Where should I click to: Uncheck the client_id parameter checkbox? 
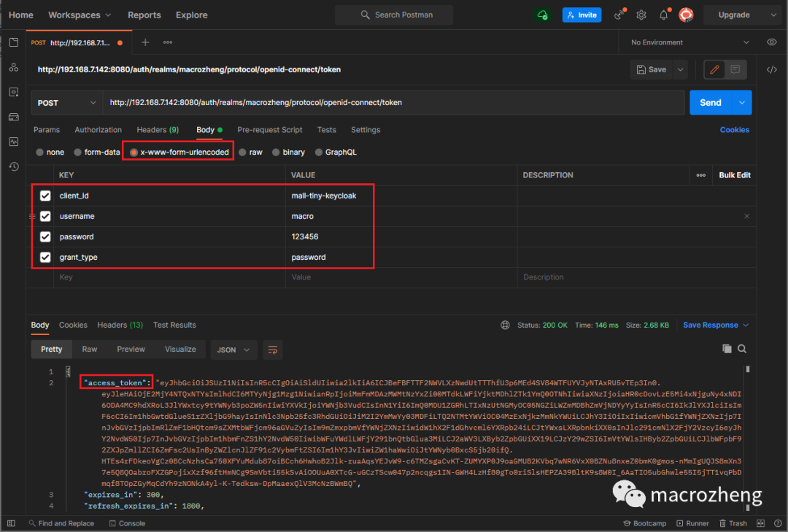coord(45,196)
